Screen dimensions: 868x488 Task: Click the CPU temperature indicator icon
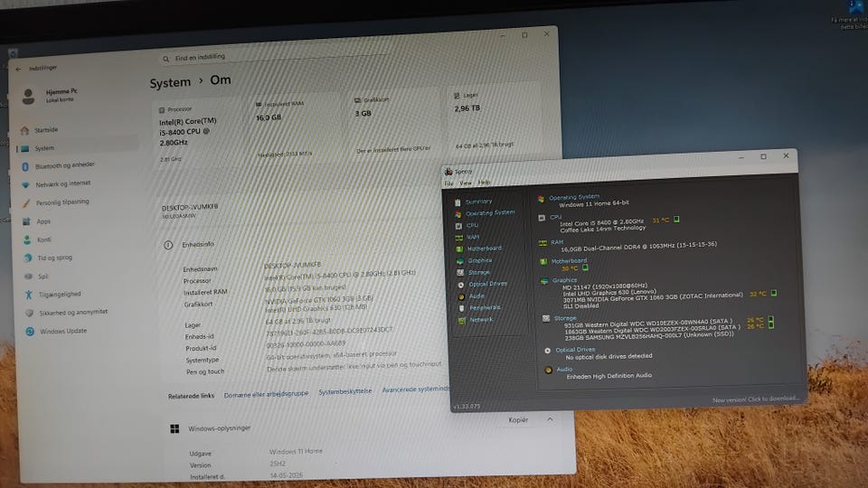676,220
